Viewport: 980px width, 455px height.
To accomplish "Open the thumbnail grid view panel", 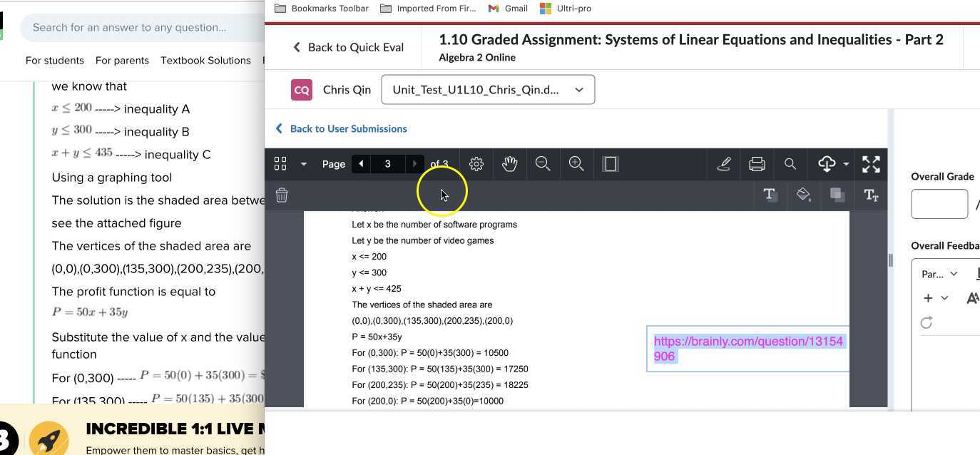I will coord(280,164).
